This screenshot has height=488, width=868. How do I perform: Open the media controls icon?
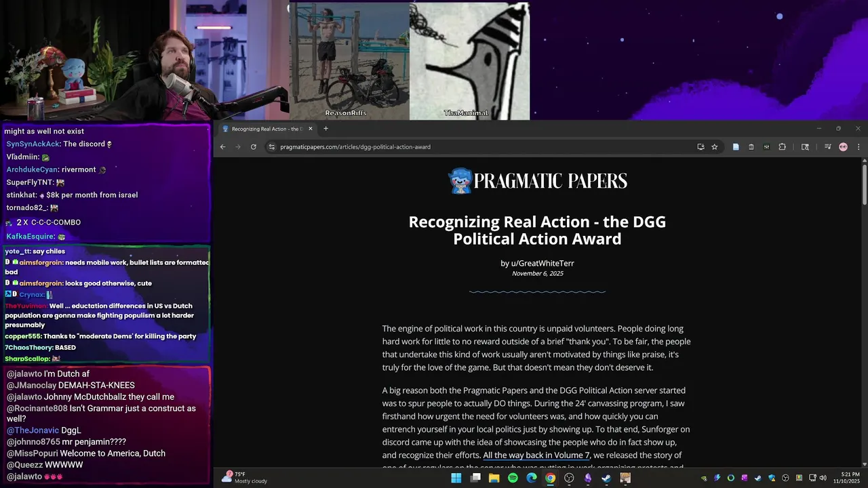pyautogui.click(x=827, y=146)
